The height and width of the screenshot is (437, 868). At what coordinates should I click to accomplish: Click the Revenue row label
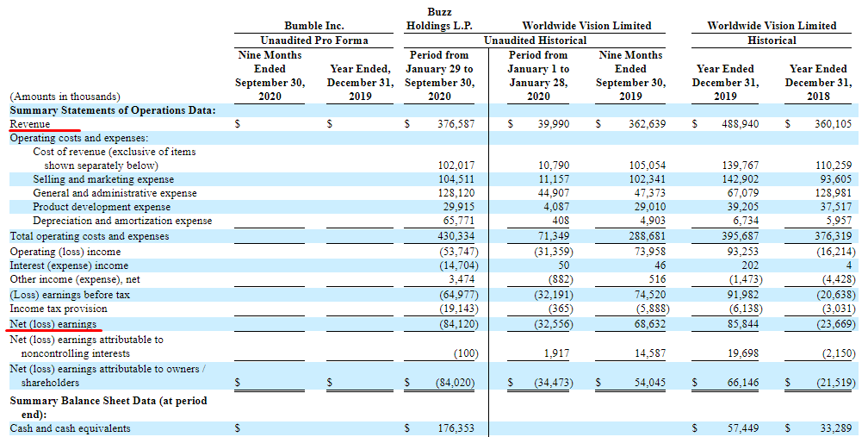click(30, 124)
